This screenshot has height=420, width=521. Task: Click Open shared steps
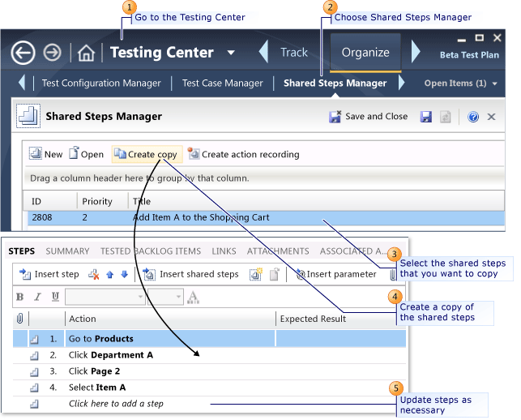click(x=86, y=154)
